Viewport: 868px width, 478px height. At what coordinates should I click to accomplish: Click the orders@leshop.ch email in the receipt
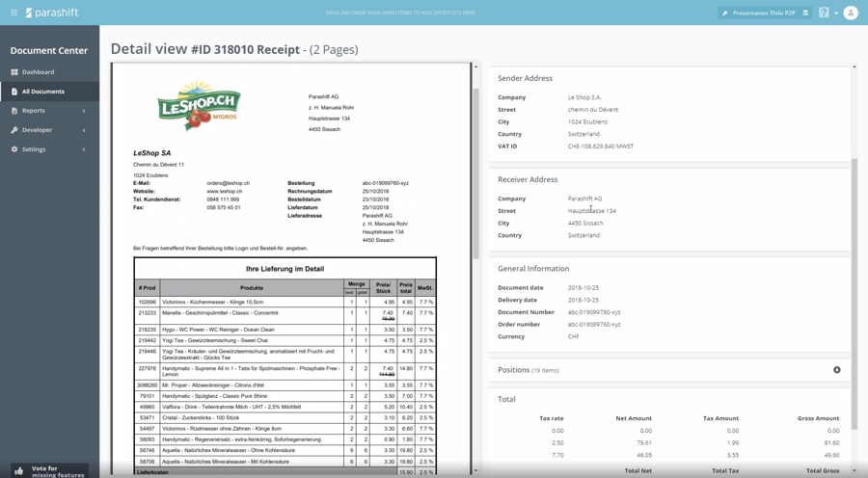pos(228,183)
